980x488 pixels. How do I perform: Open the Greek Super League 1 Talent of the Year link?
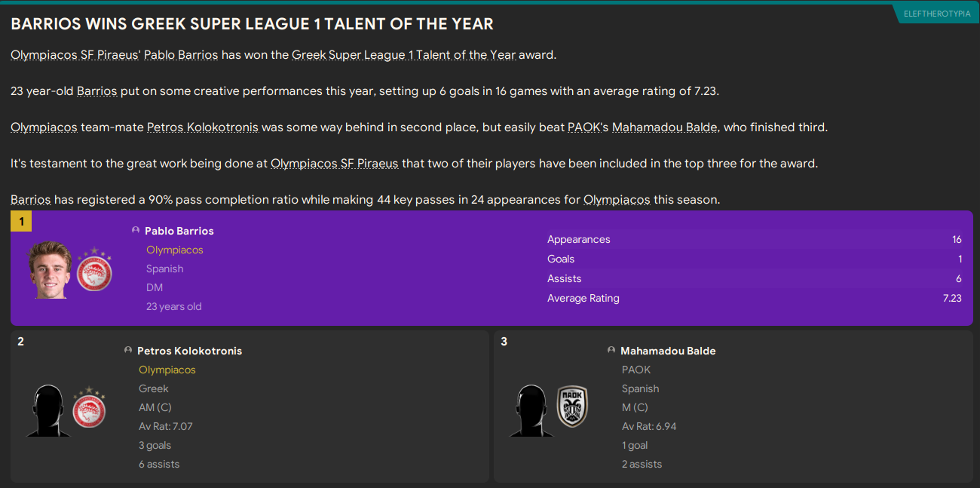(404, 55)
